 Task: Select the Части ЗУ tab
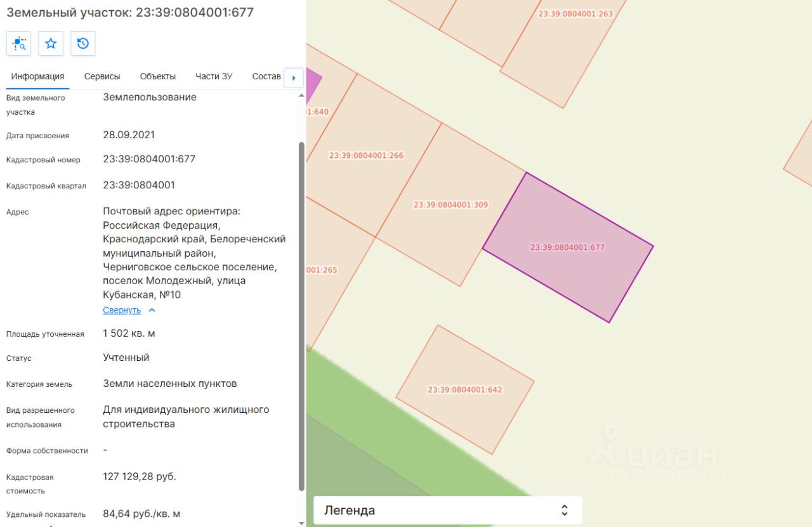point(214,76)
